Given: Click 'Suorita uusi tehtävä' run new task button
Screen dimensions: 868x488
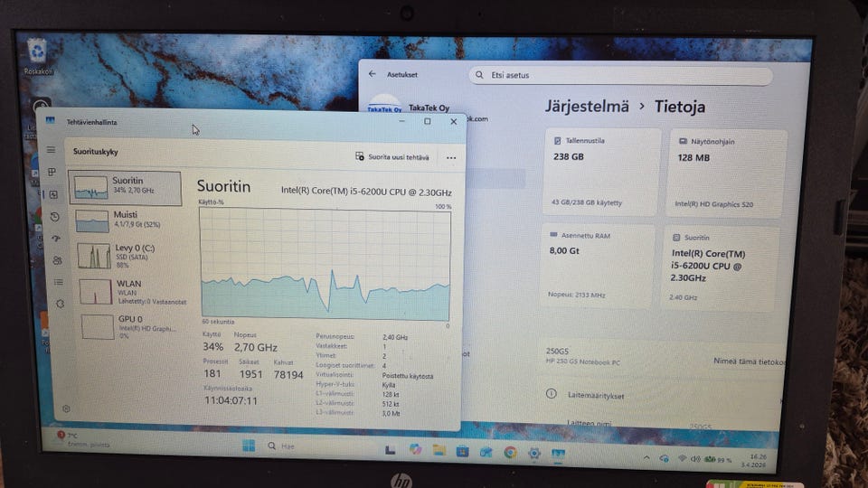Looking at the screenshot, I should click(392, 156).
